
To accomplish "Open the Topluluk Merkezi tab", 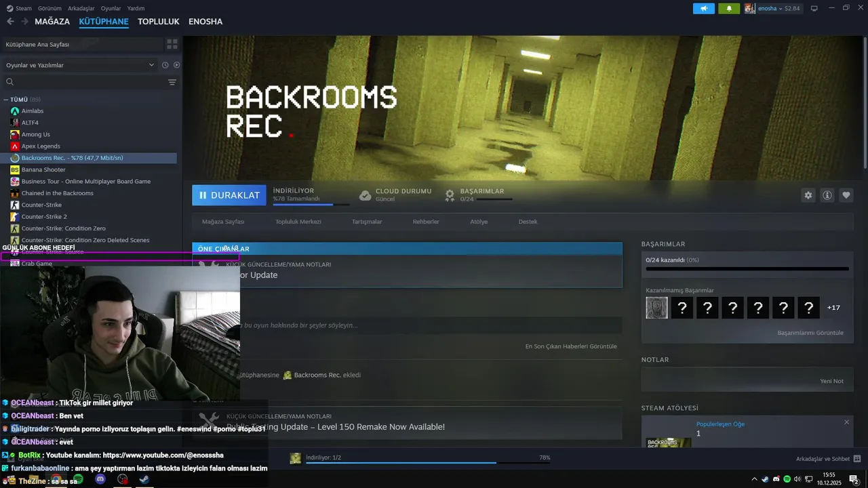I will [x=298, y=222].
